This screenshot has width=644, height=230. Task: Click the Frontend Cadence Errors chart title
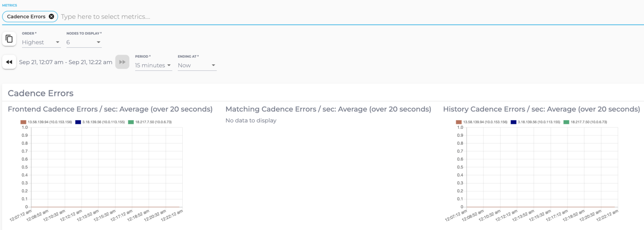(x=110, y=109)
